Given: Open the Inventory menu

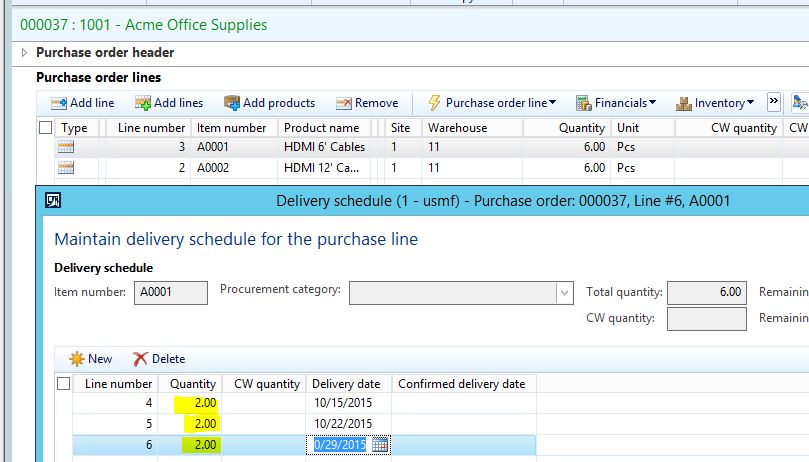Looking at the screenshot, I should click(717, 103).
